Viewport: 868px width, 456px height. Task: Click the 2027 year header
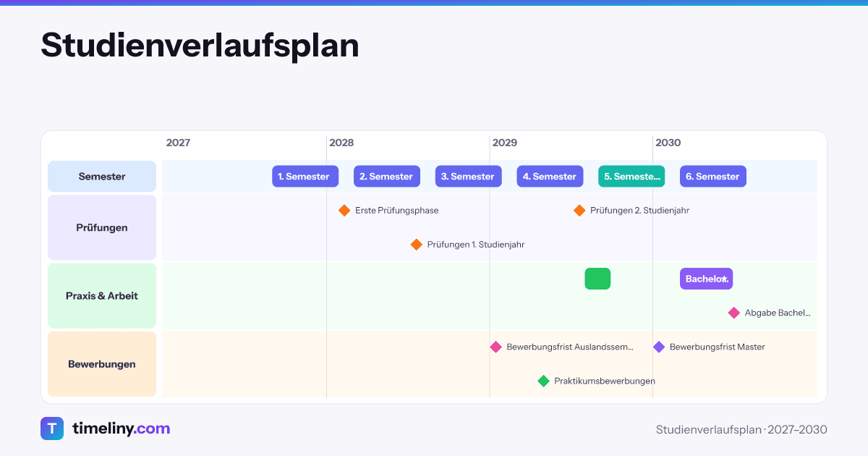point(178,143)
